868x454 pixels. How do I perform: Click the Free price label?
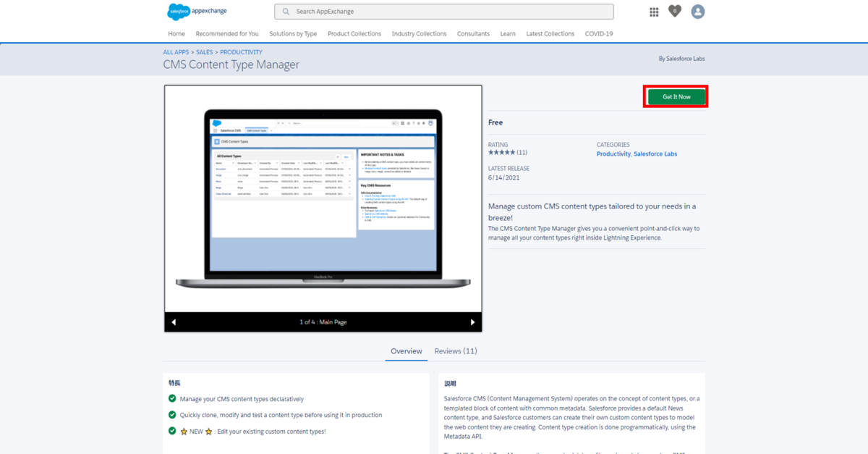click(495, 123)
